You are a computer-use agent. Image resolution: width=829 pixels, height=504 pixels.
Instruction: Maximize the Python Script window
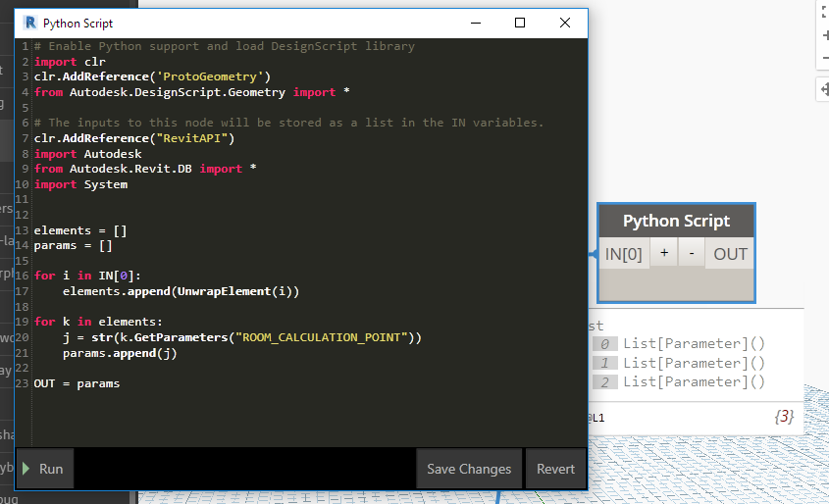pyautogui.click(x=520, y=23)
